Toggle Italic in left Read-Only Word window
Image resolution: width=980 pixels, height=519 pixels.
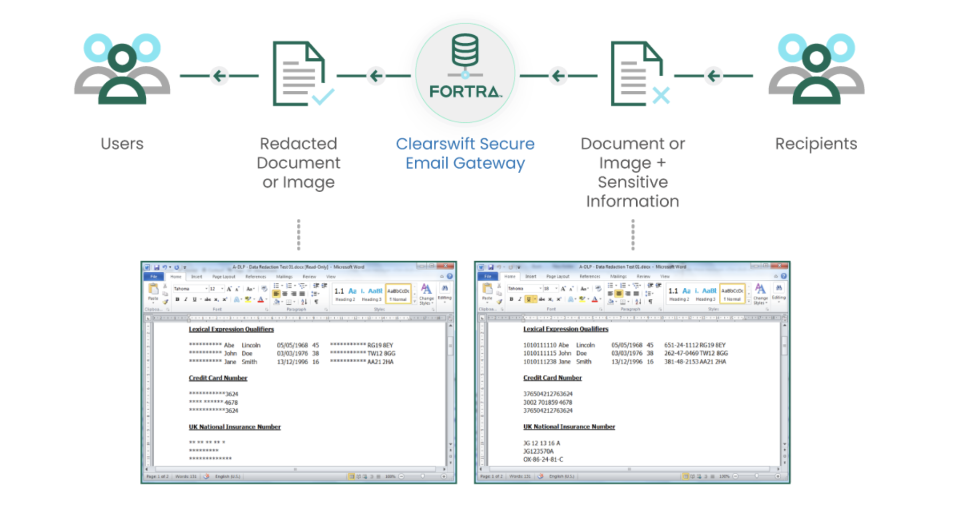click(x=186, y=300)
